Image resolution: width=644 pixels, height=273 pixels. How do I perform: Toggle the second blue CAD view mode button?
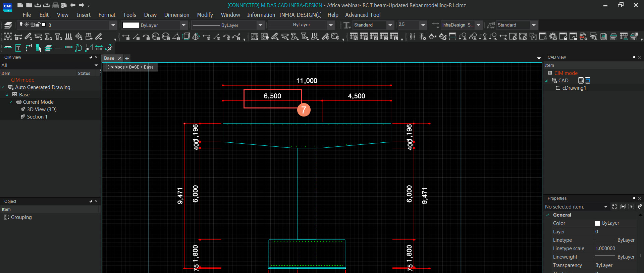coord(588,80)
